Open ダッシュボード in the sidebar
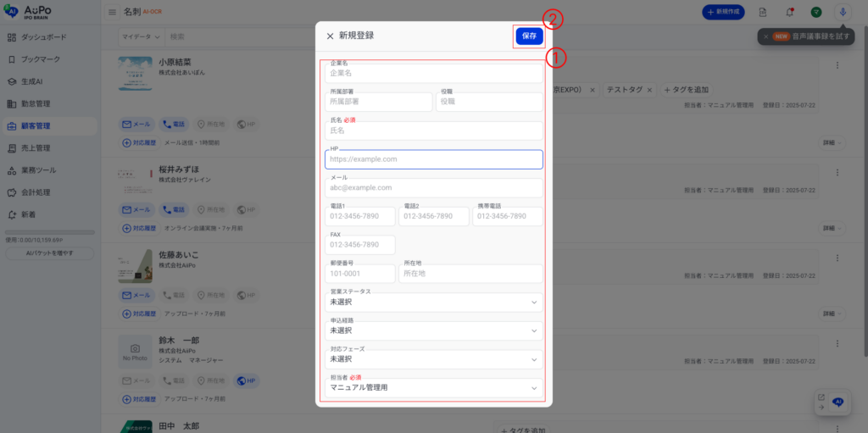This screenshot has height=433, width=868. pyautogui.click(x=43, y=38)
